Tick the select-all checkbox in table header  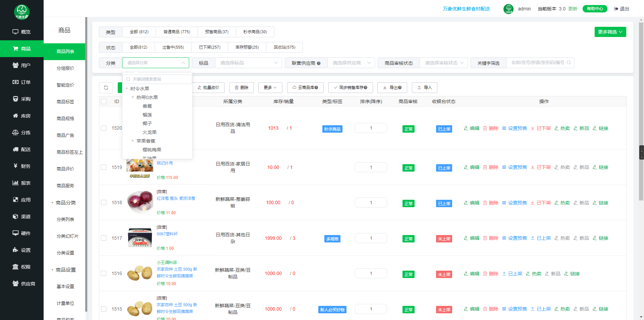(104, 101)
